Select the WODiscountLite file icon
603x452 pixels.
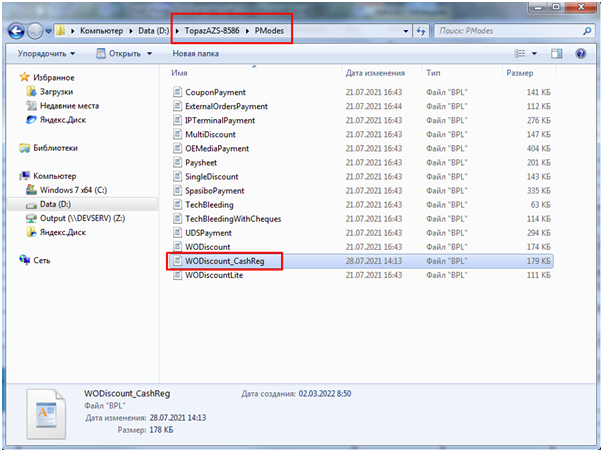[x=177, y=275]
